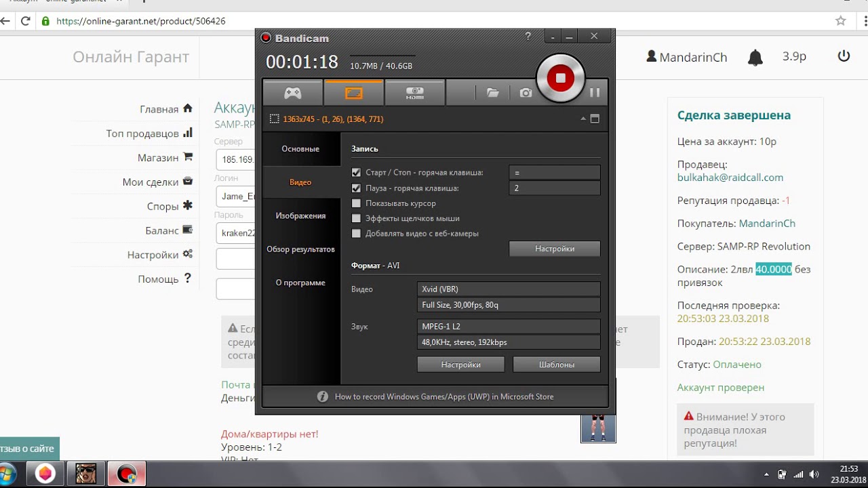
Task: Open Настройки button under the Формат section
Action: tap(460, 365)
